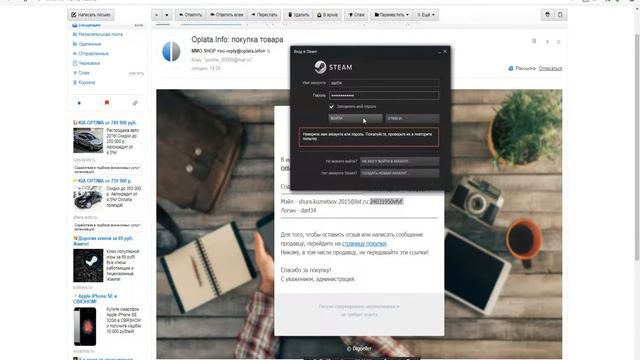Open ad link KIA OPTIMA от 739 900 р.
The width and height of the screenshot is (640, 360).
click(105, 180)
